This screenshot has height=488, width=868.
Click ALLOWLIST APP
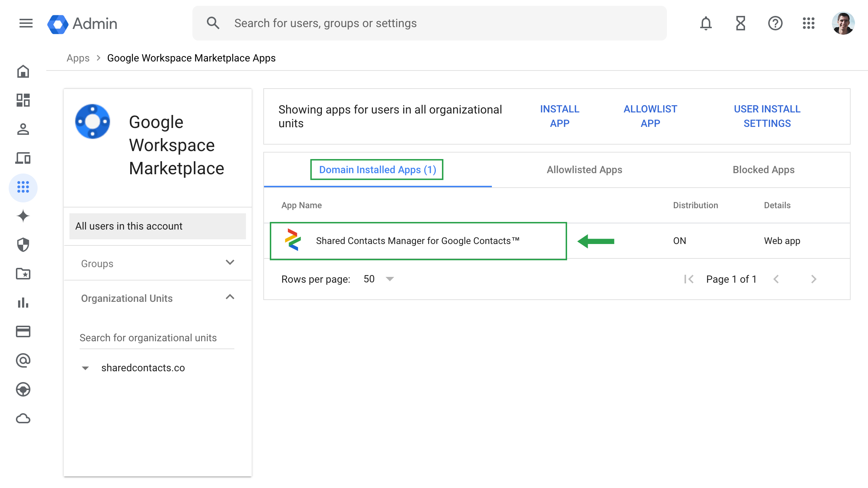tap(650, 116)
